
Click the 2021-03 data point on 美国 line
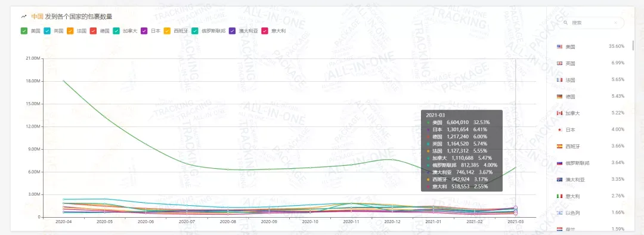[515, 168]
